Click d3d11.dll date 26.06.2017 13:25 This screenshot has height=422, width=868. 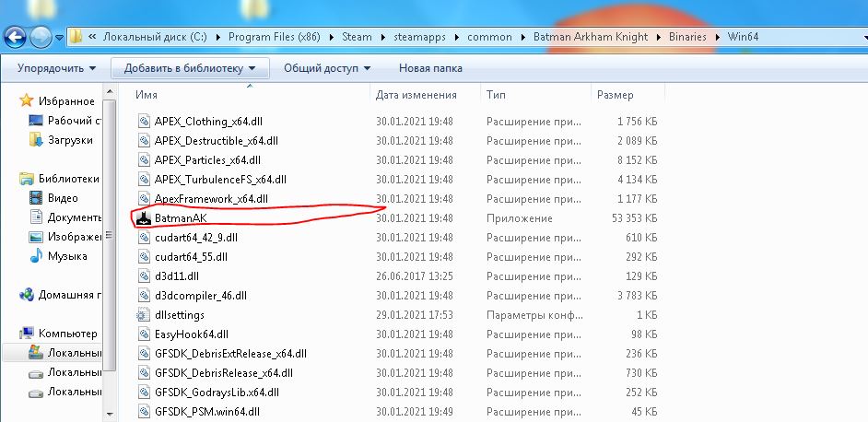pos(415,275)
